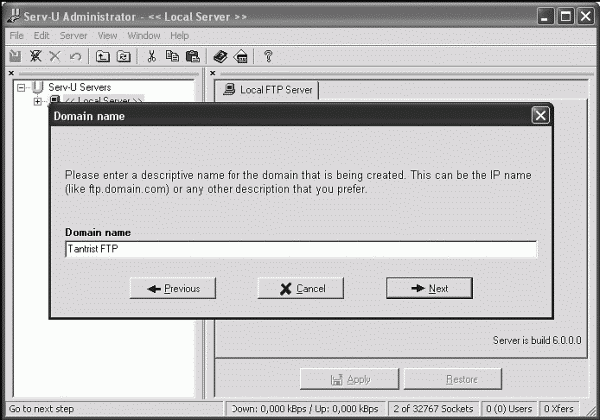Image resolution: width=600 pixels, height=420 pixels.
Task: Click the undo arrow toolbar icon
Action: point(75,57)
